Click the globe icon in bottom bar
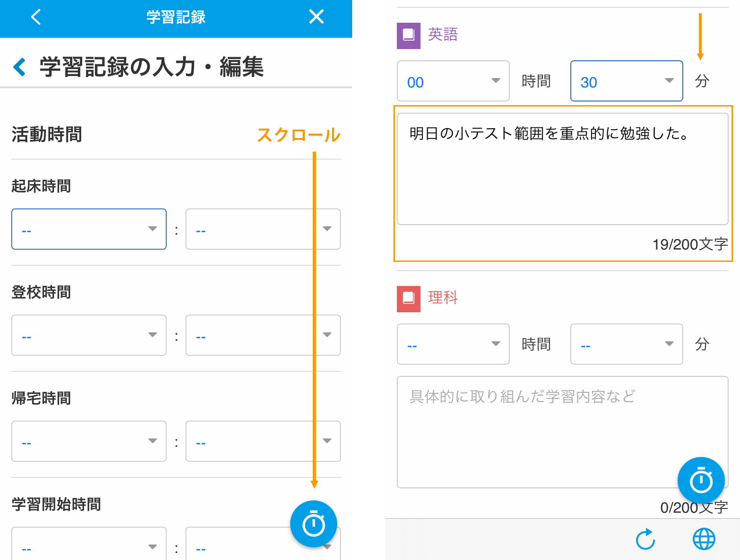740x560 pixels. click(704, 539)
